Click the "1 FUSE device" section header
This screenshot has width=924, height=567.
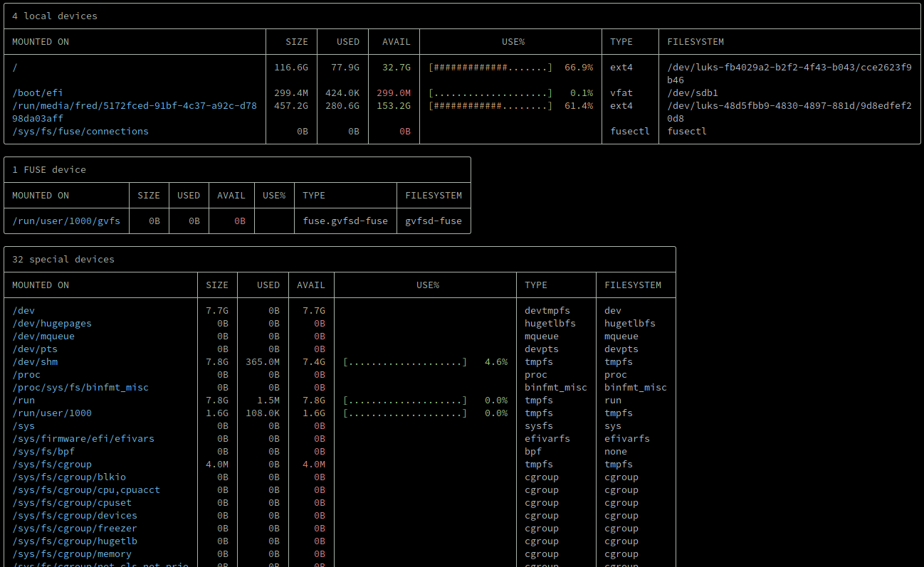46,169
